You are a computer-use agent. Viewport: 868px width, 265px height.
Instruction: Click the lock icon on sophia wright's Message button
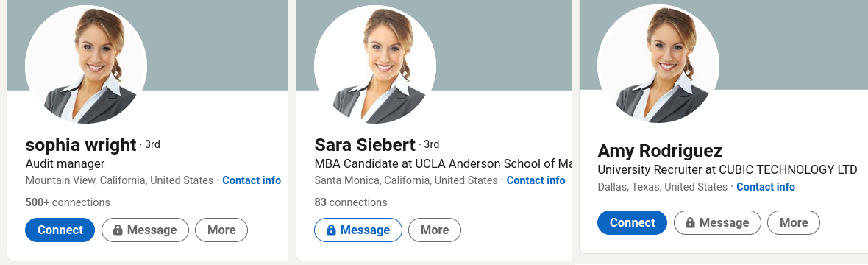pos(118,230)
